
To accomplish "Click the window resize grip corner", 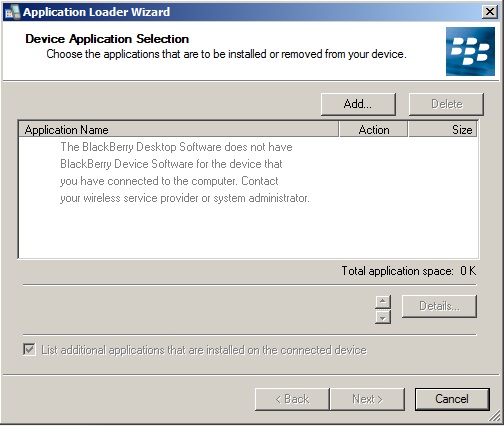I will click(495, 416).
